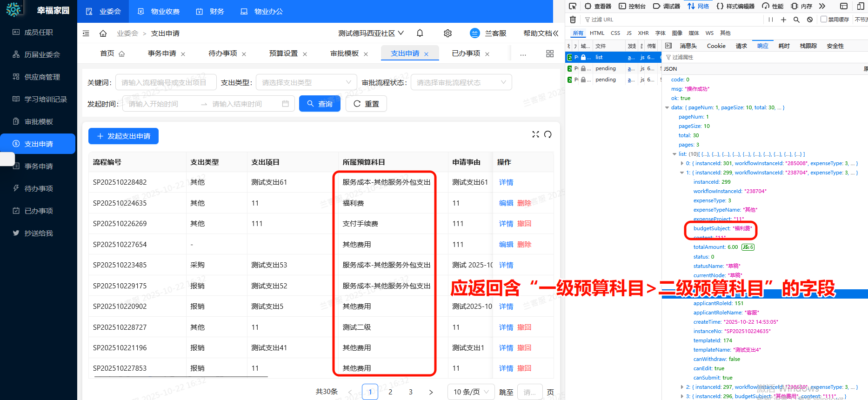The width and height of the screenshot is (868, 400).
Task: Enable the 禁用缓存 checkbox
Action: [x=824, y=20]
